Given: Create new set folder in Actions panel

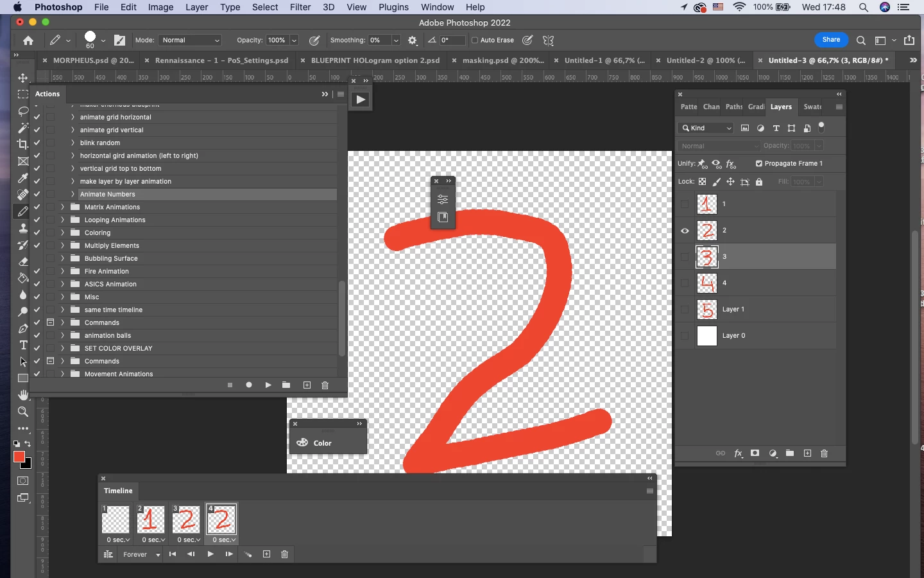Looking at the screenshot, I should coord(286,385).
